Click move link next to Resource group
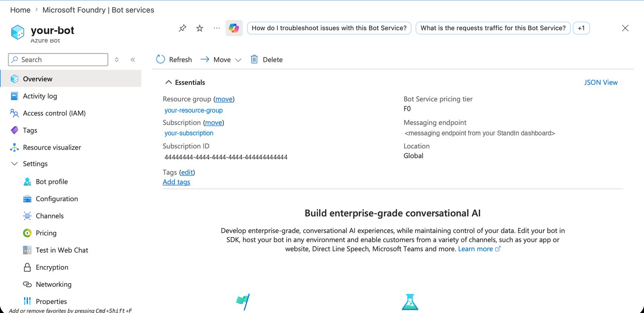The width and height of the screenshot is (644, 313). click(224, 99)
